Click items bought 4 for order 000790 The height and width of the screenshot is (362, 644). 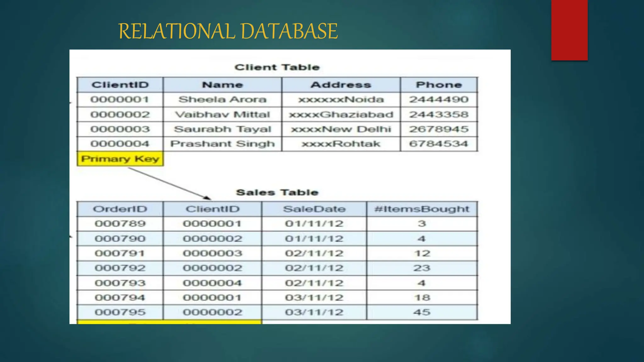pyautogui.click(x=422, y=239)
